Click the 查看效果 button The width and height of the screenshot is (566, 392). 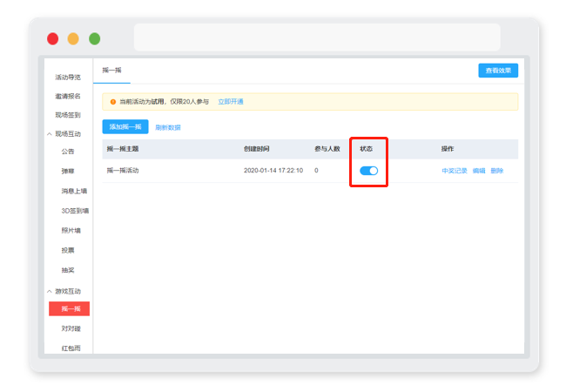pyautogui.click(x=498, y=71)
